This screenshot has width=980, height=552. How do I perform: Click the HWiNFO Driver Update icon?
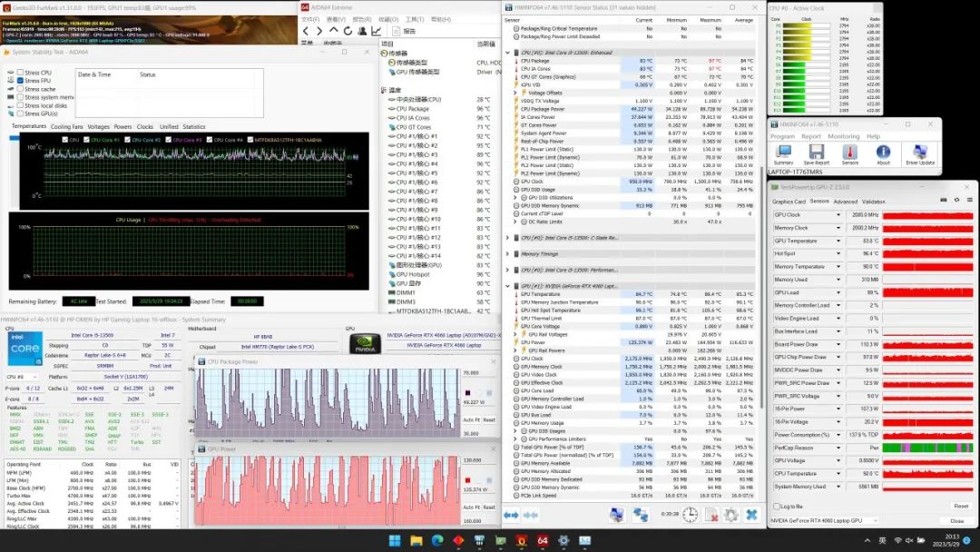[919, 152]
